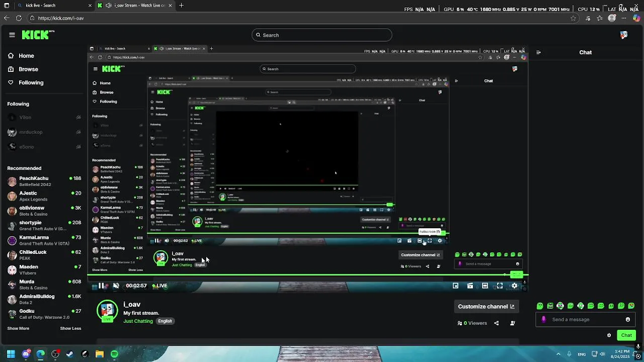Open recommended channel shortypie
The height and width of the screenshot is (362, 644).
point(44,225)
